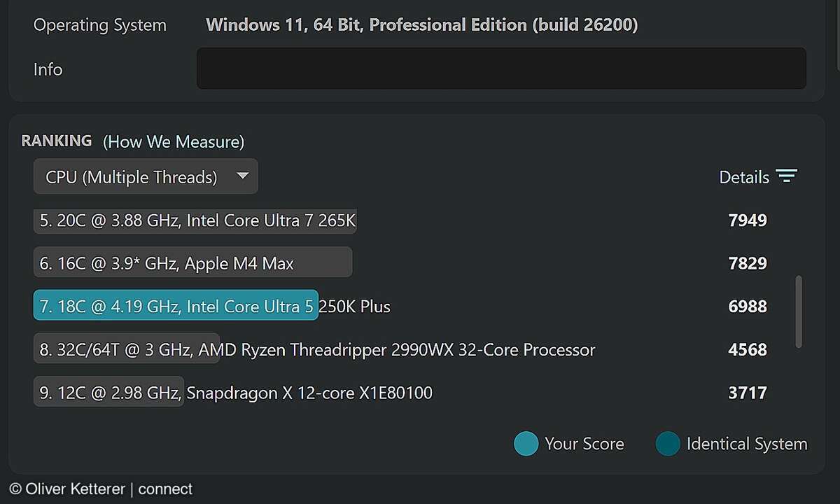This screenshot has height=504, width=840.
Task: Click the AMD Ryzen Threadripper ranking badge
Action: (126, 349)
